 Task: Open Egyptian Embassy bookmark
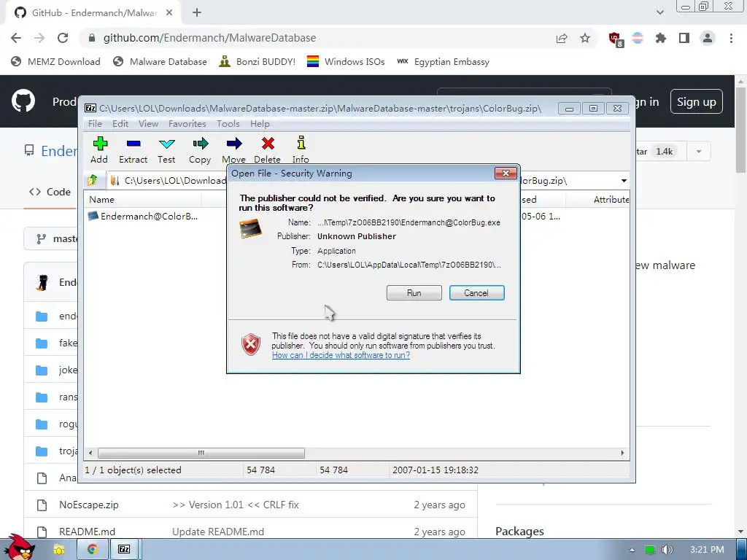coord(444,61)
